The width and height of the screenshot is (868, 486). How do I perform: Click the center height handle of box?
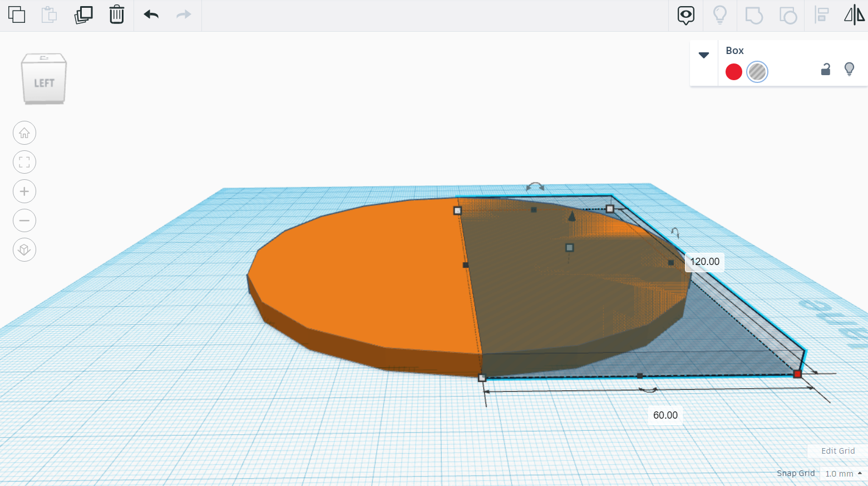(x=569, y=247)
